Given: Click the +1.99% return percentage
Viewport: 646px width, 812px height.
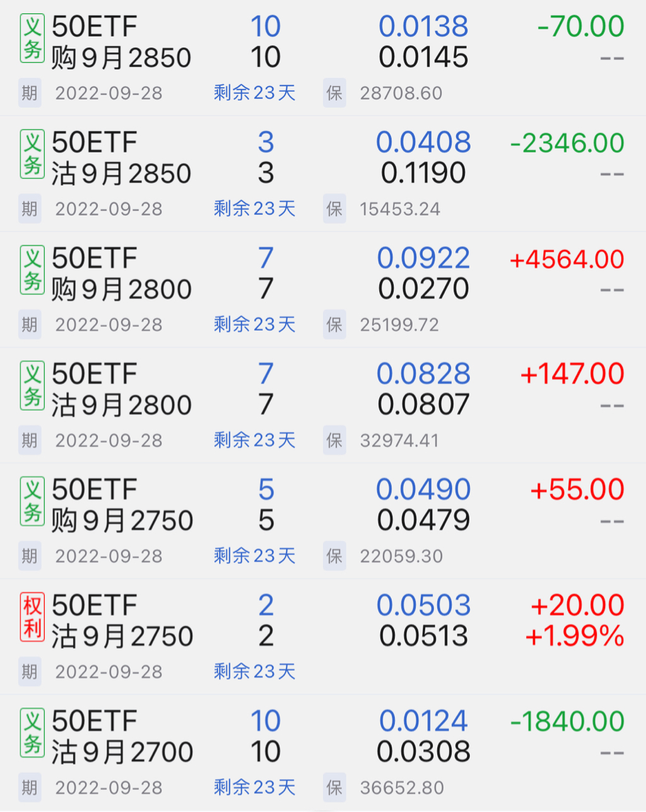Looking at the screenshot, I should click(574, 637).
